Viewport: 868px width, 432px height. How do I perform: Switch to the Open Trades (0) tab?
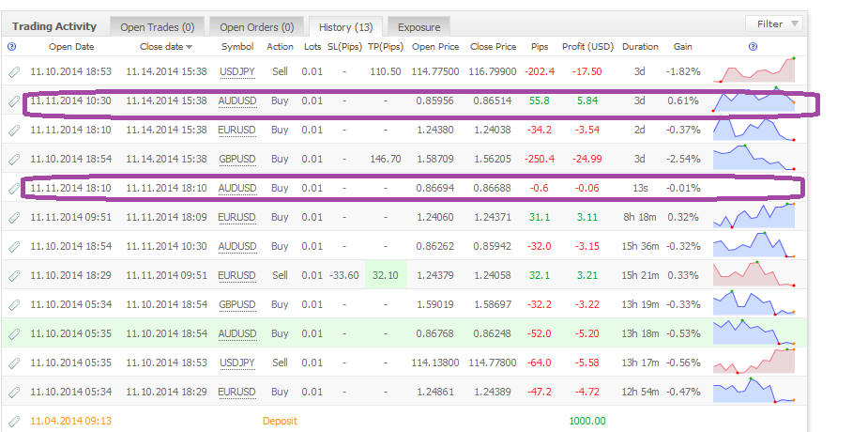pyautogui.click(x=158, y=26)
